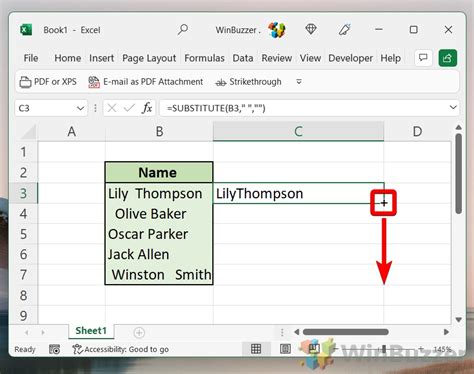This screenshot has width=474, height=374.
Task: Open the File menu
Action: point(31,58)
